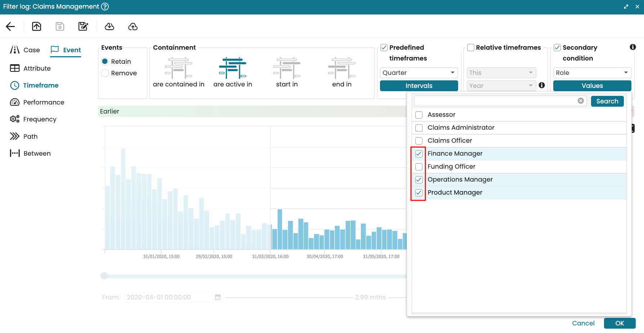Click the OK button

point(620,323)
